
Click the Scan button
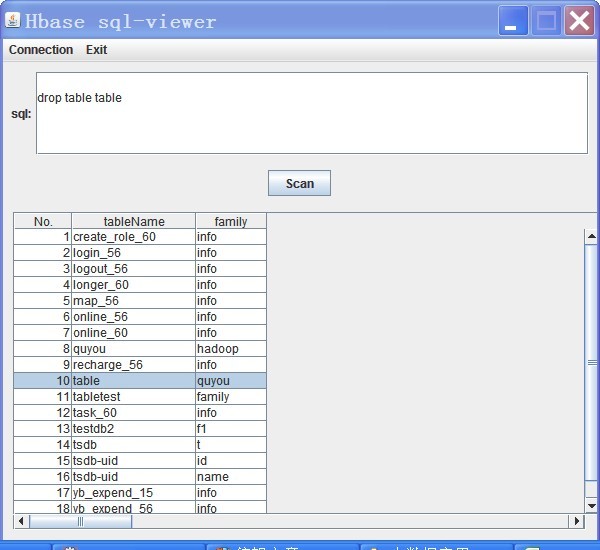[x=299, y=183]
